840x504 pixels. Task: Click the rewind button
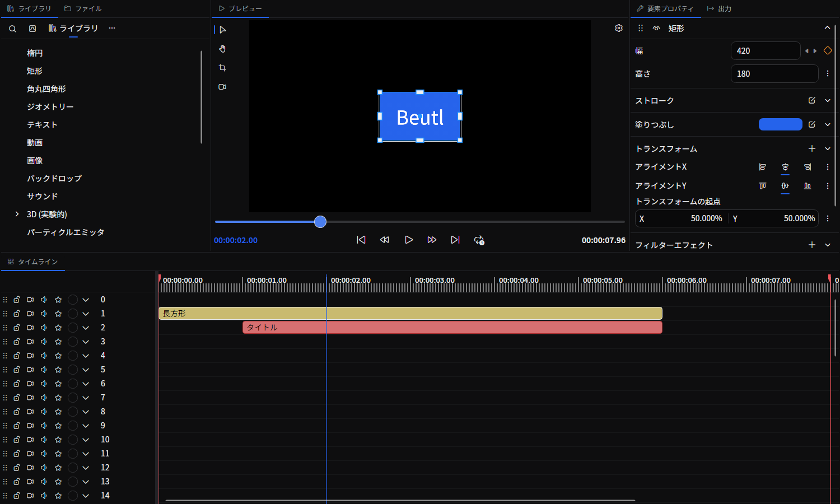coord(385,240)
